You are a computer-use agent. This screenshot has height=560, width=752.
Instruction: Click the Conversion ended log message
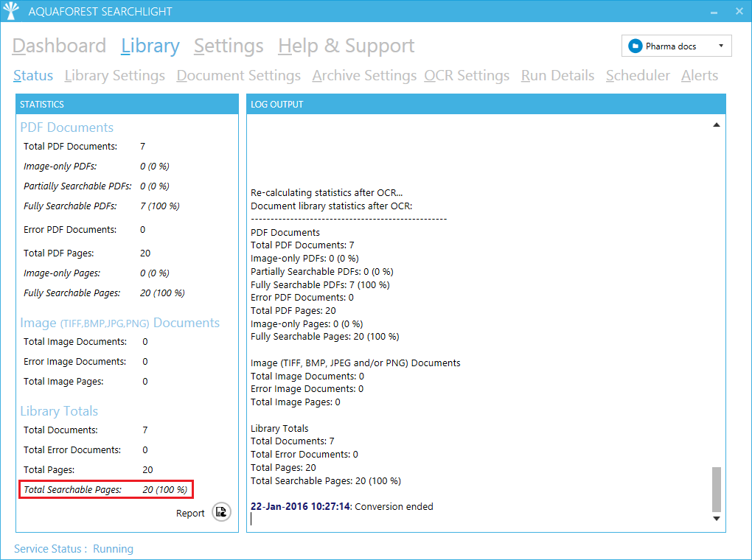[394, 507]
